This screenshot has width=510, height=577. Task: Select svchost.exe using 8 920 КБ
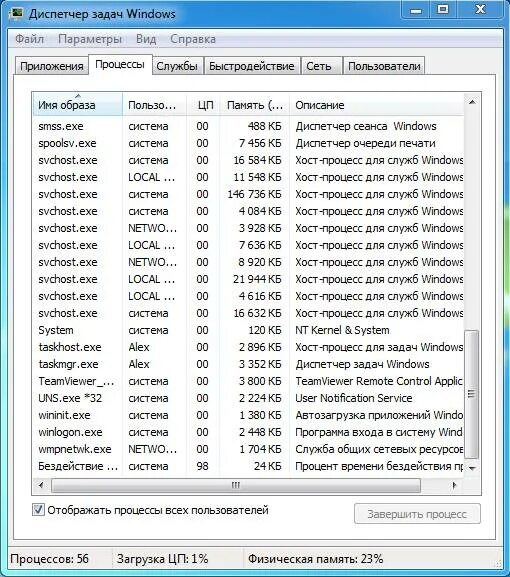pyautogui.click(x=248, y=262)
